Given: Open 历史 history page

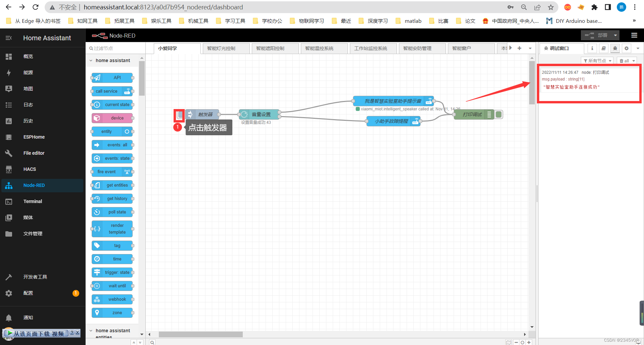Looking at the screenshot, I should coord(42,121).
